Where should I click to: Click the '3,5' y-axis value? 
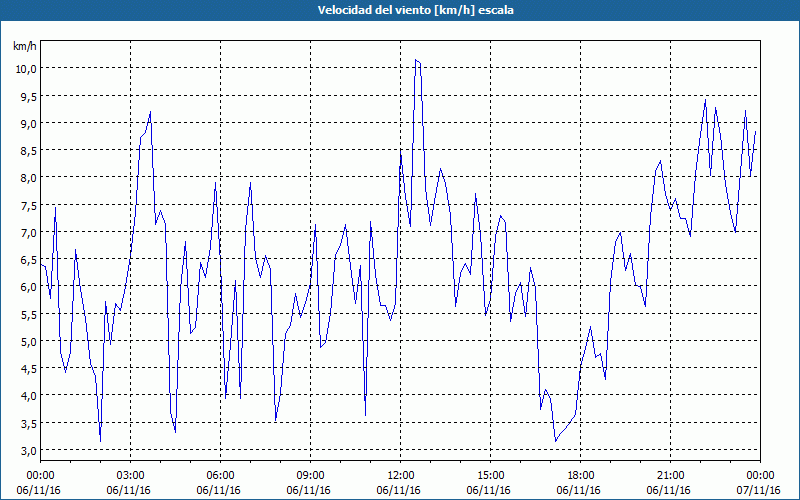(28, 423)
